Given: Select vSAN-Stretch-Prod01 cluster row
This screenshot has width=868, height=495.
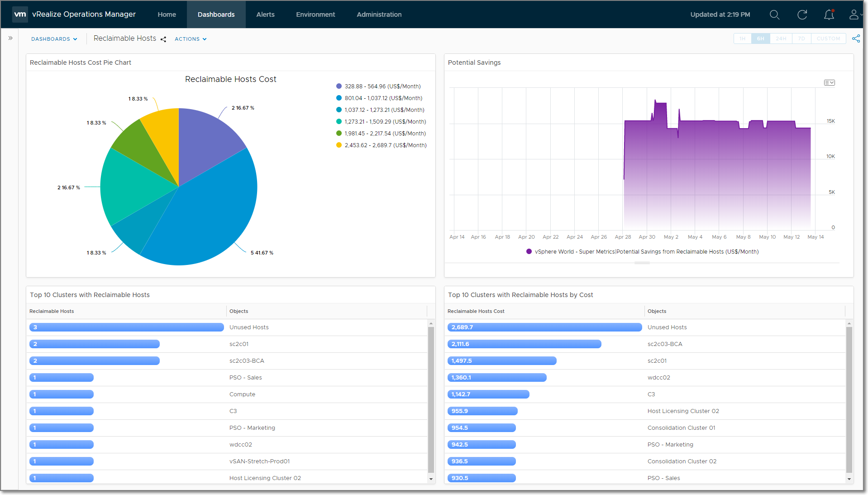Looking at the screenshot, I should pos(227,461).
